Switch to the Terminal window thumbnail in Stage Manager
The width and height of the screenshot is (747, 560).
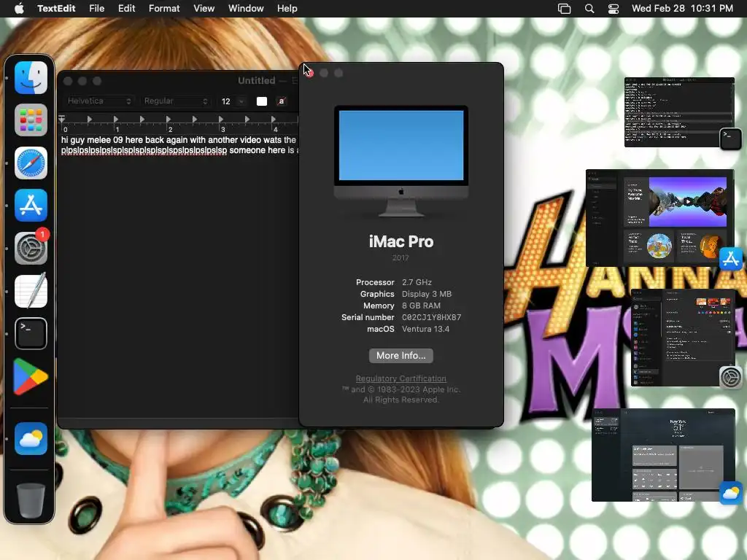(679, 112)
